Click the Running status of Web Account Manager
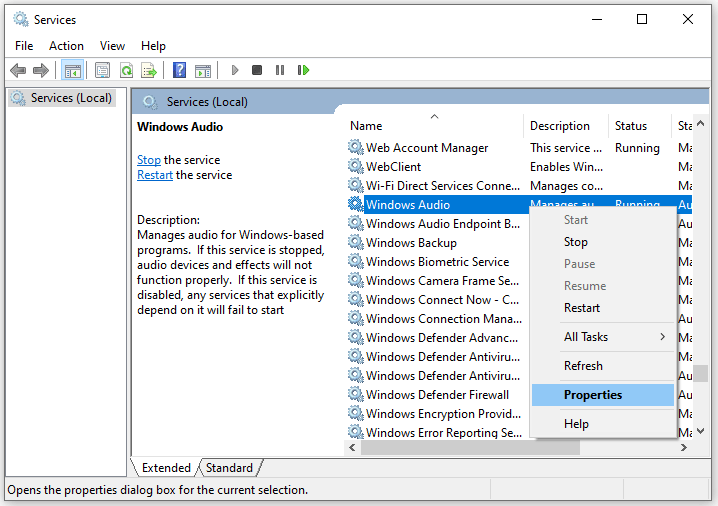This screenshot has width=718, height=506. (637, 148)
